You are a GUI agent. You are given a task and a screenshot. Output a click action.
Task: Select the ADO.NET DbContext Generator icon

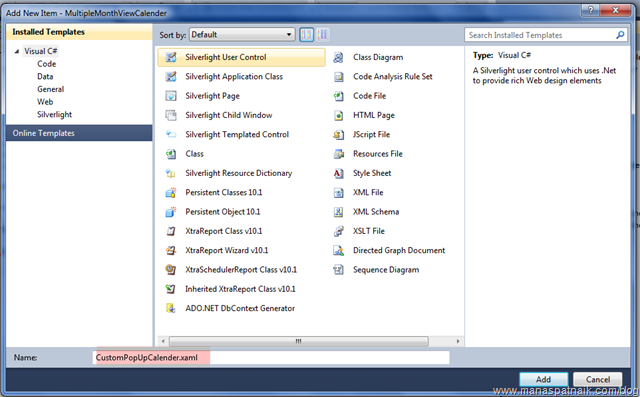[x=171, y=308]
